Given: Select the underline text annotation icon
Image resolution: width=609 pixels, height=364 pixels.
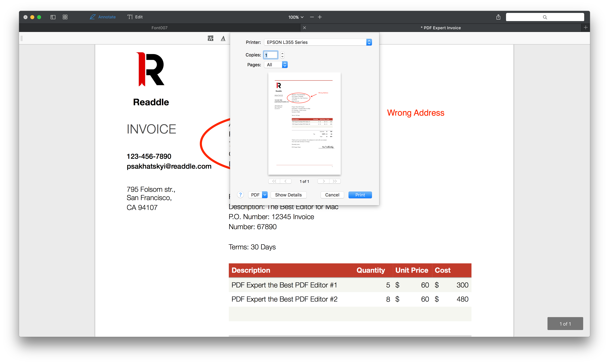Looking at the screenshot, I should (223, 38).
